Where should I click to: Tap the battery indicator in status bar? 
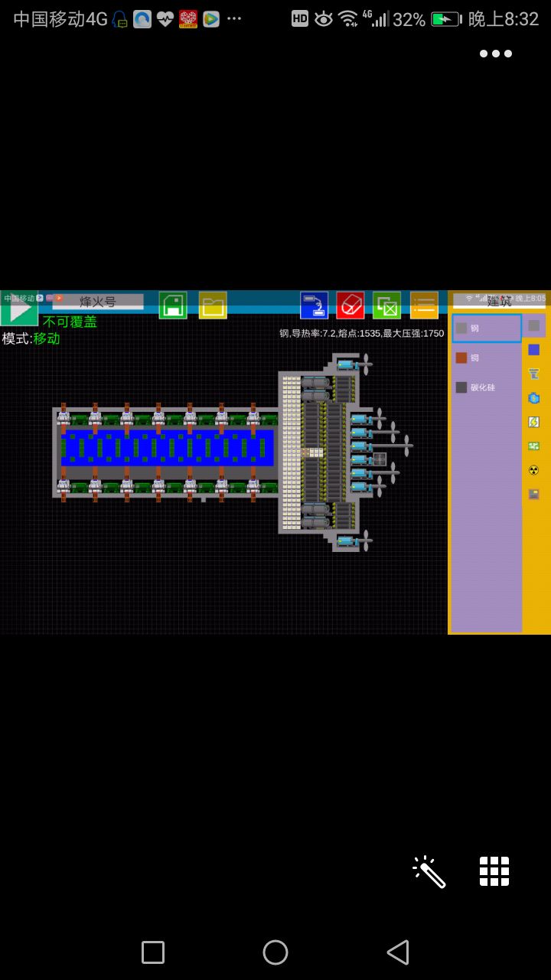[x=446, y=19]
